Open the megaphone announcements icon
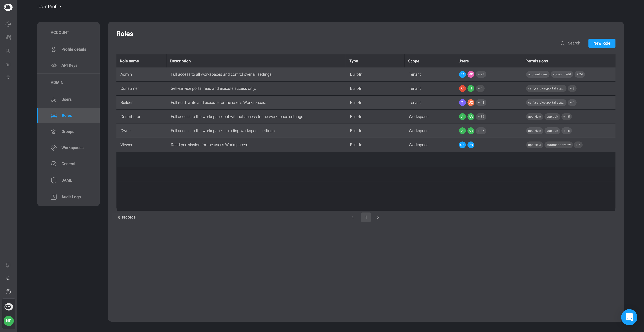644x332 pixels. (9, 278)
